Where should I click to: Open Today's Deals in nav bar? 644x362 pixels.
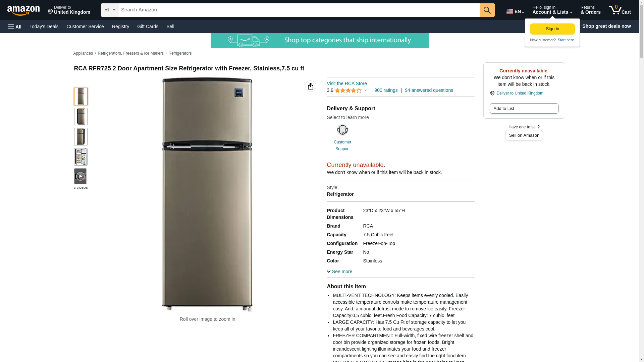[x=44, y=26]
